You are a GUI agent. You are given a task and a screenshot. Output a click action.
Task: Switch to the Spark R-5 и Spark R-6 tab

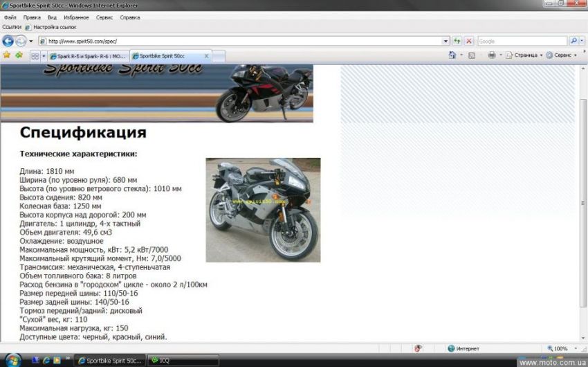(89, 56)
